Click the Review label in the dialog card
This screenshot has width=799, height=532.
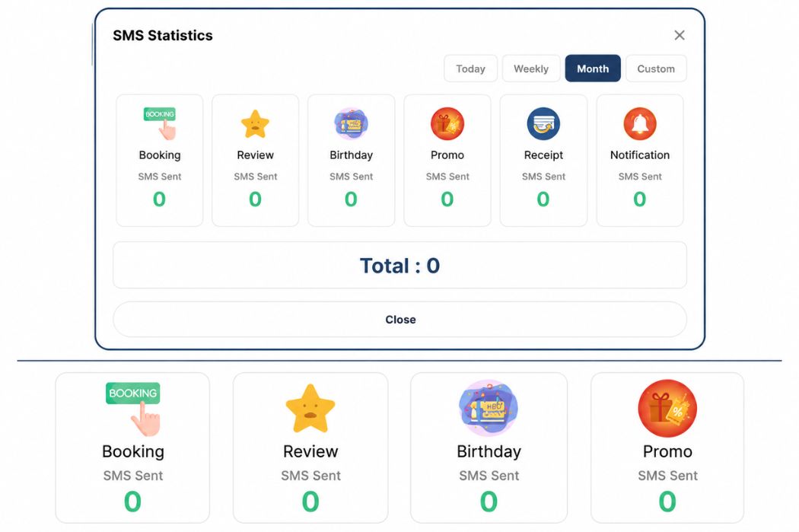click(255, 155)
